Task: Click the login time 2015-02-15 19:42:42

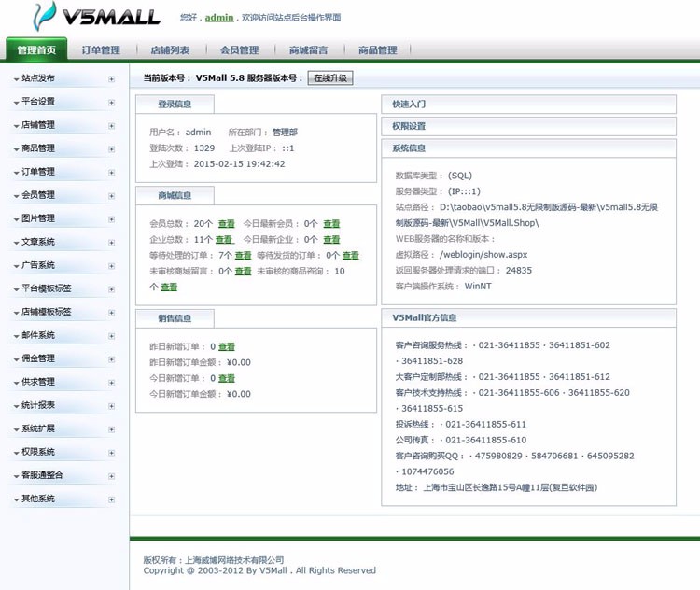Action: coord(239,164)
